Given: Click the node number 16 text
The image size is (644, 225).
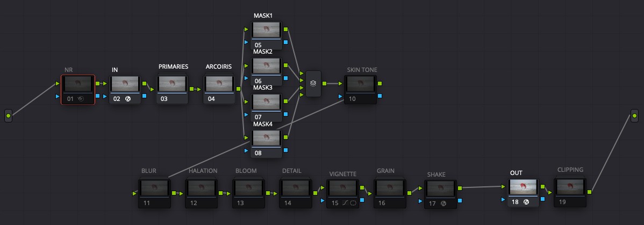Looking at the screenshot, I should pos(382,203).
